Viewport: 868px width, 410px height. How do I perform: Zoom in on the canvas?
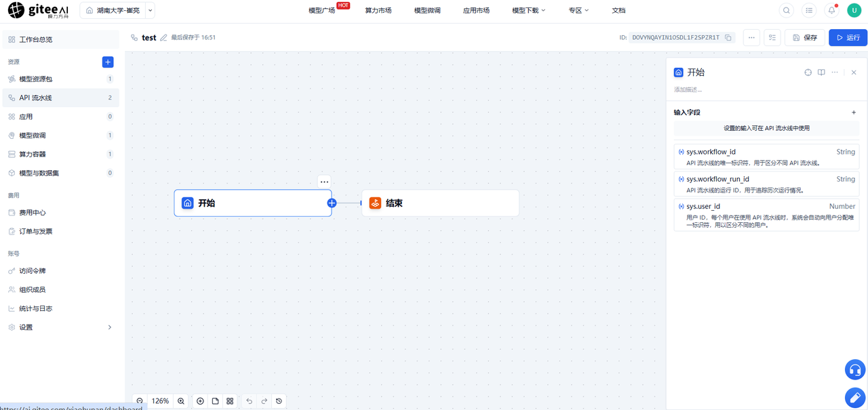click(181, 401)
